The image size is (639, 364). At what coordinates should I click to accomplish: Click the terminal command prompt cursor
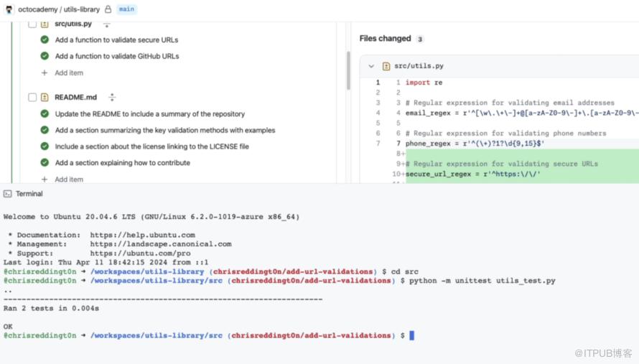[x=412, y=335]
